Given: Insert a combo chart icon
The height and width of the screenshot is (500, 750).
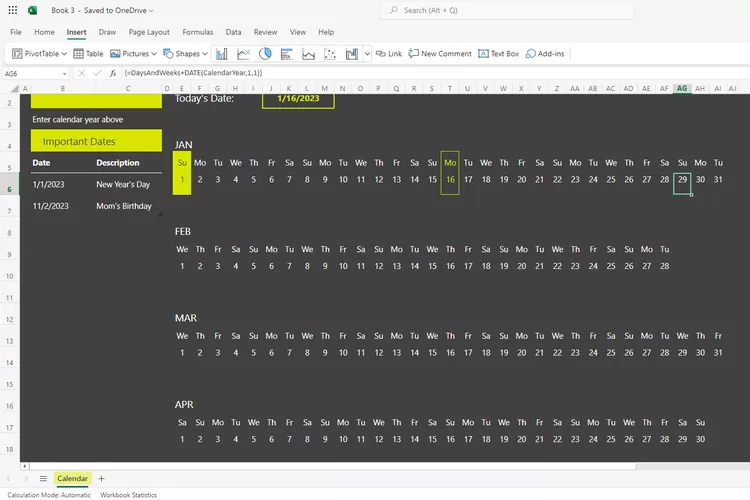Looking at the screenshot, I should click(x=352, y=54).
